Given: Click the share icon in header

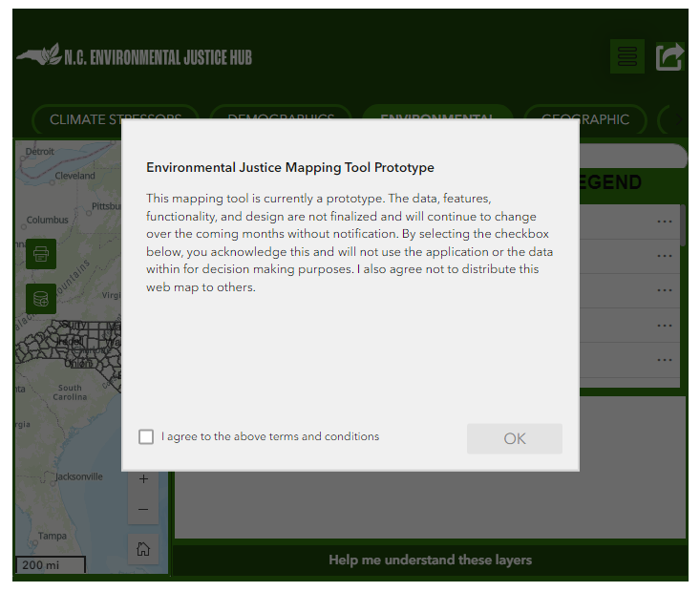Looking at the screenshot, I should click(669, 57).
